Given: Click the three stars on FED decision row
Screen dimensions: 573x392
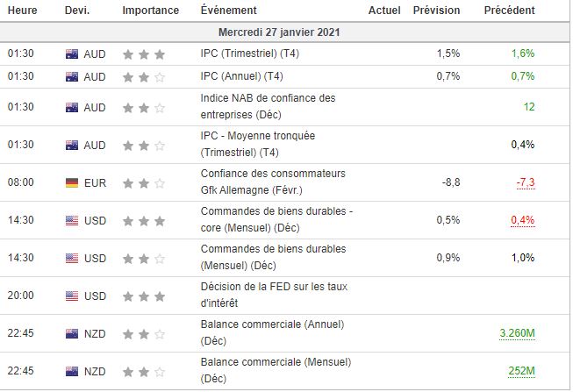Looking at the screenshot, I should [x=144, y=296].
